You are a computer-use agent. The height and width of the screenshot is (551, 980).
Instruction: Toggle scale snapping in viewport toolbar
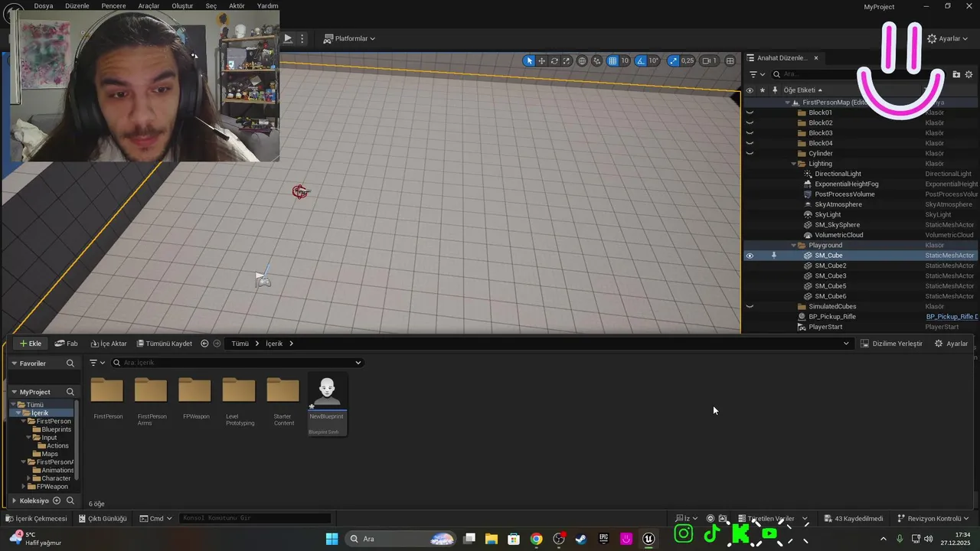[673, 60]
